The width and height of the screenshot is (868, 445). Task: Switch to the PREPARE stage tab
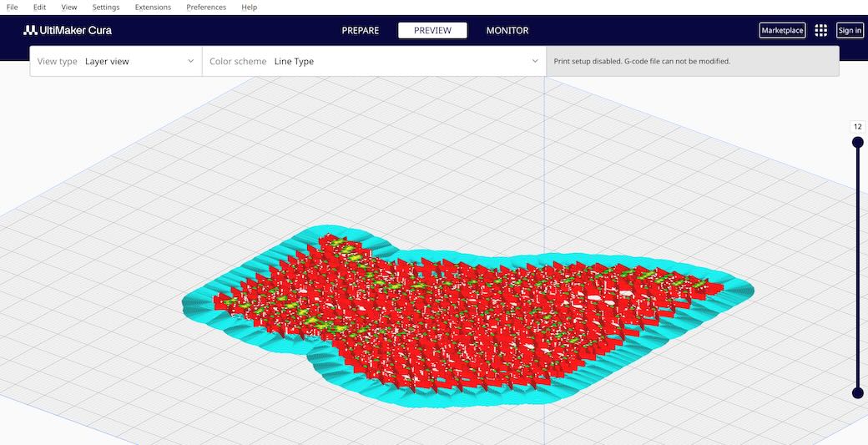point(360,31)
